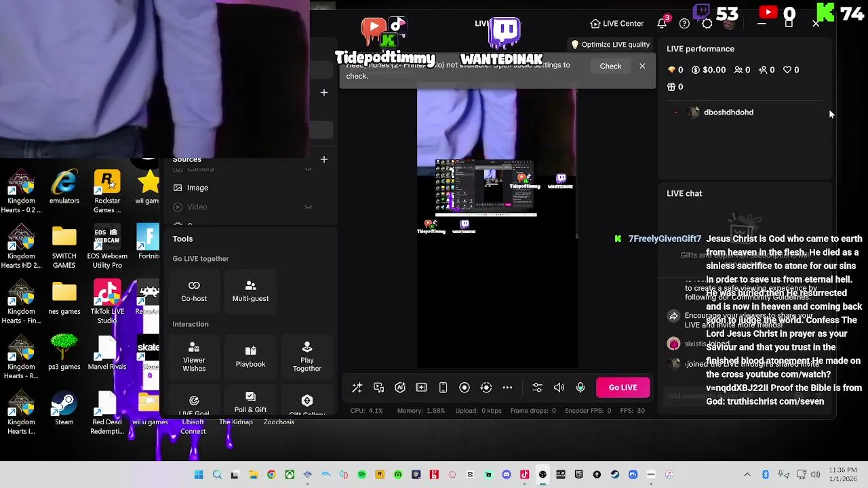This screenshot has width=868, height=488.
Task: Add a new scene with the plus icon
Action: [x=323, y=92]
